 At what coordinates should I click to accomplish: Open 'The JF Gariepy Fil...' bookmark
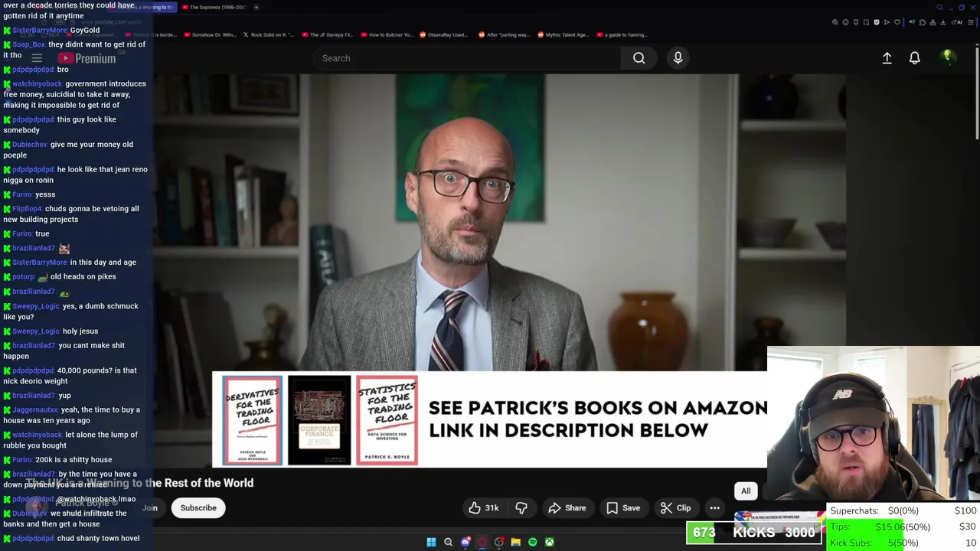(327, 34)
